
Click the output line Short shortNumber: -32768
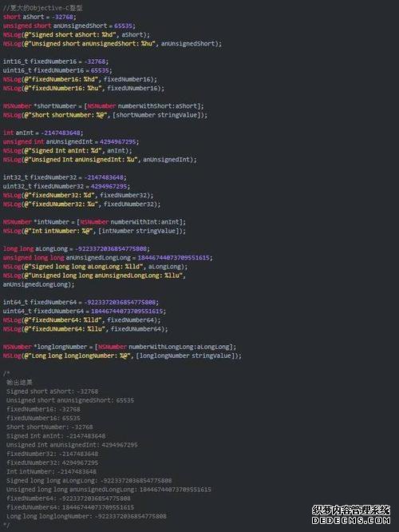(x=49, y=427)
